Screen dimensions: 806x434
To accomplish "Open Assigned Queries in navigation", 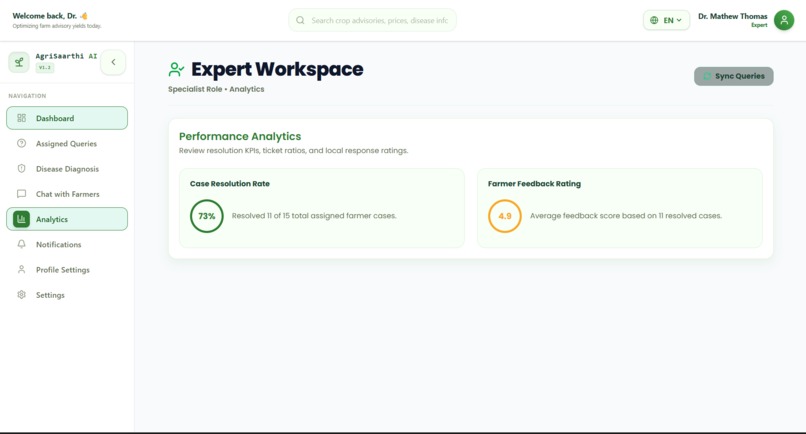I will click(67, 143).
